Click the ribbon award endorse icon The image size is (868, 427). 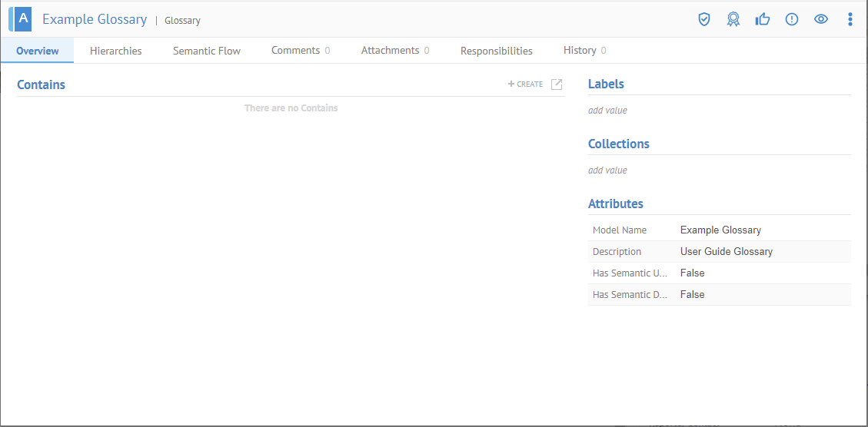733,19
